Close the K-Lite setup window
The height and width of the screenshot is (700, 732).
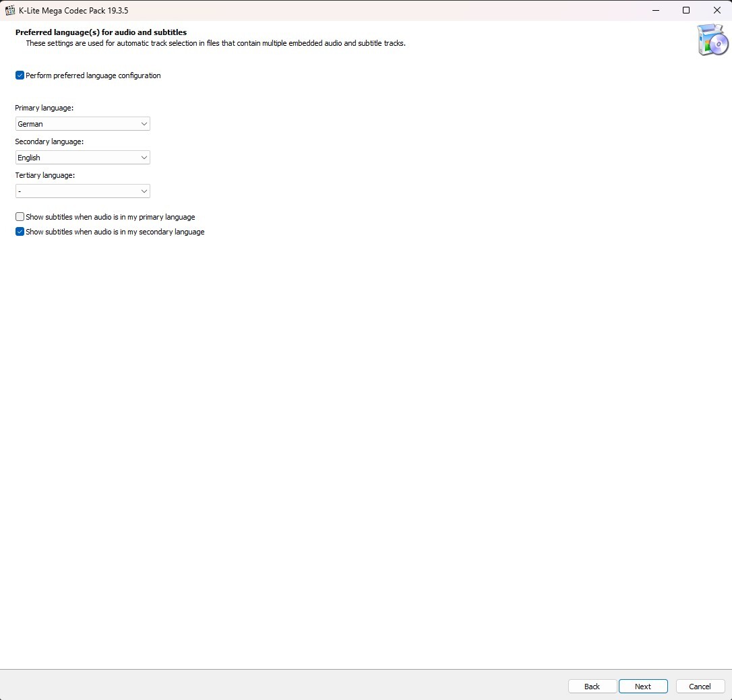[716, 10]
